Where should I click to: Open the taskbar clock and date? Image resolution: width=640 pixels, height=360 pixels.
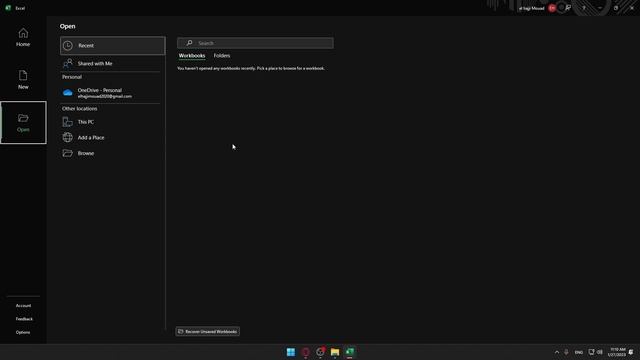pos(617,352)
